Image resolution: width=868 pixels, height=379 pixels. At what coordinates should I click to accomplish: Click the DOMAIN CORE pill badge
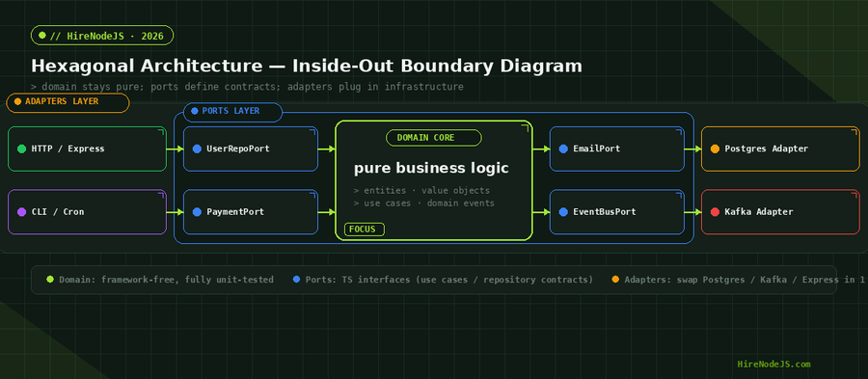point(433,138)
